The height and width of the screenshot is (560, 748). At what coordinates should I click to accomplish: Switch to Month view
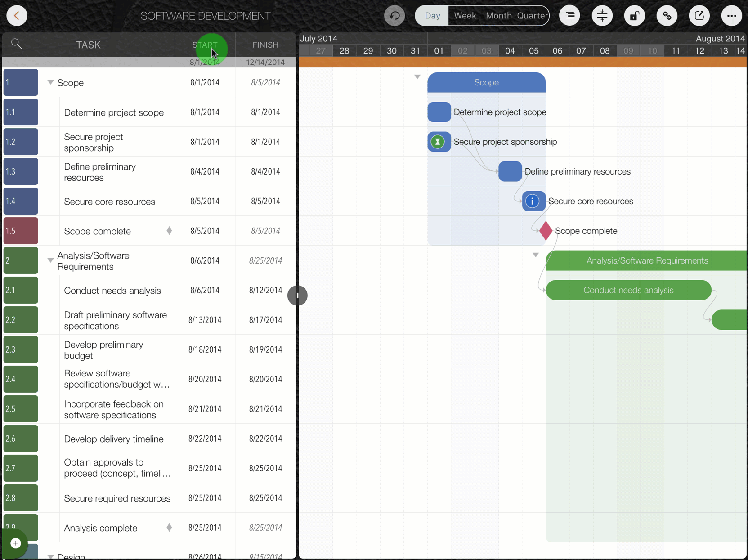(x=498, y=16)
